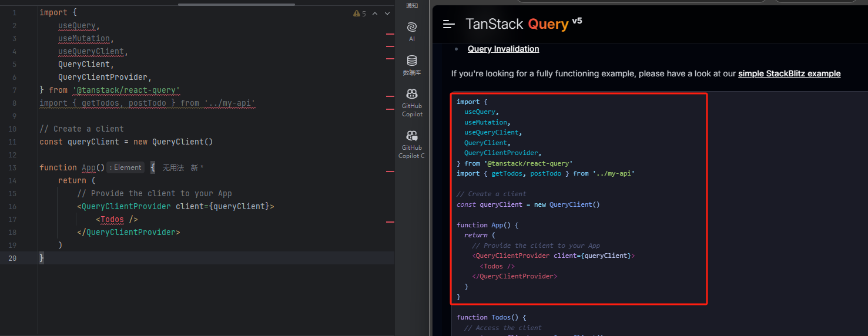Click '../my-api' string in the browser code sample

613,173
